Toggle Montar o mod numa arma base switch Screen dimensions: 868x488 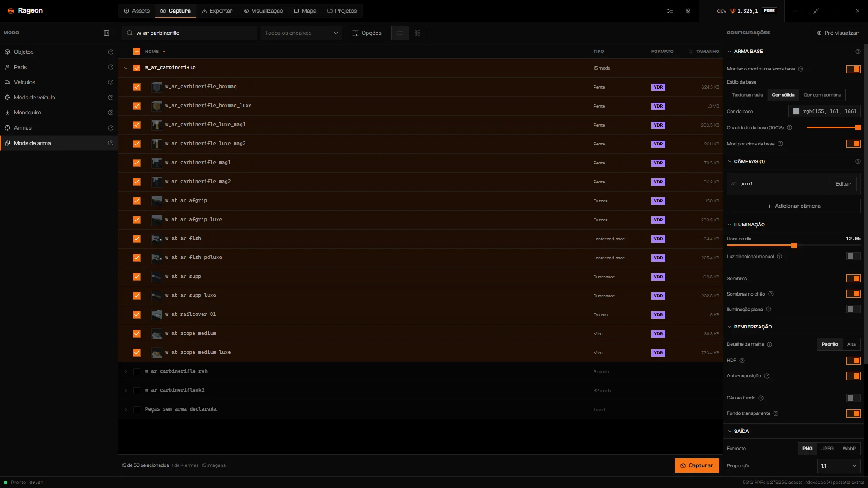[x=854, y=69]
